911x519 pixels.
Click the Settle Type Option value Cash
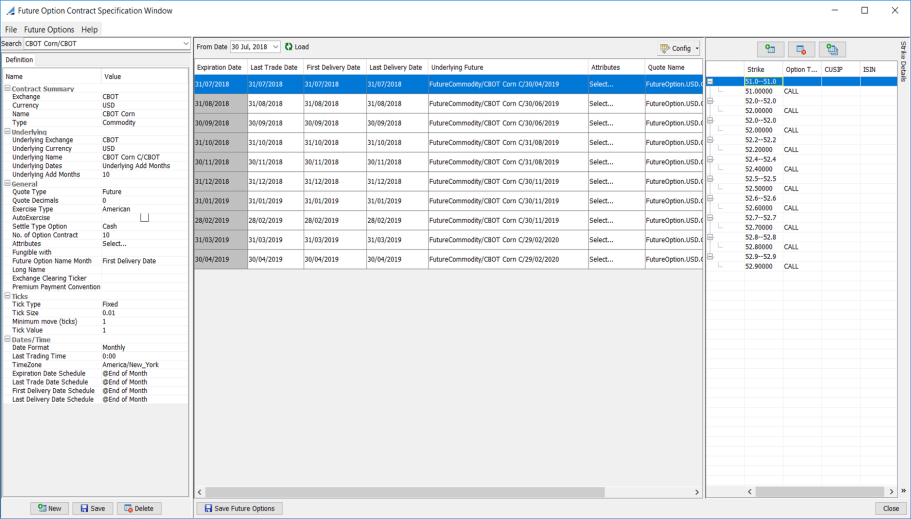(110, 226)
